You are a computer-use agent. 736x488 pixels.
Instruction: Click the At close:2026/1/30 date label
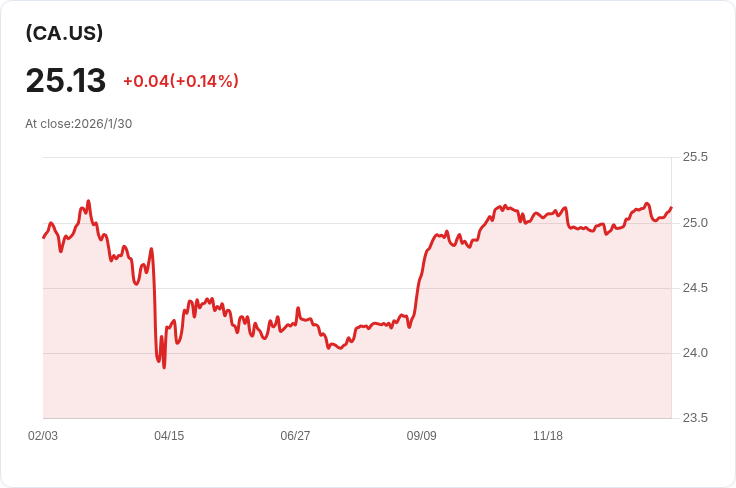point(79,124)
